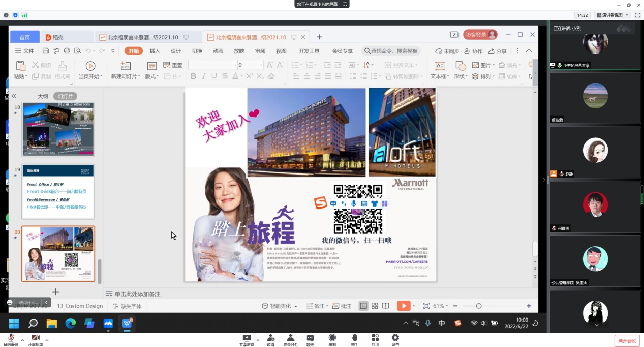
Task: Switch to slide sorter grid view
Action: click(x=375, y=306)
